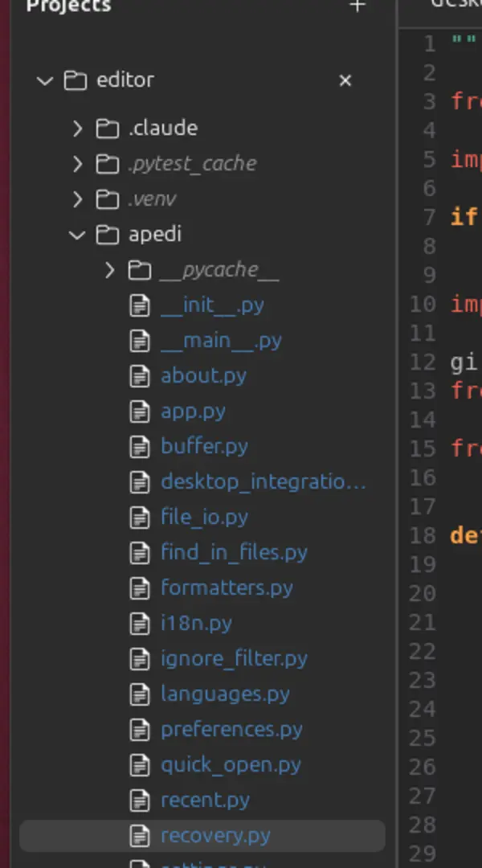482x868 pixels.
Task: Open the desktop_integratio… file
Action: click(263, 483)
